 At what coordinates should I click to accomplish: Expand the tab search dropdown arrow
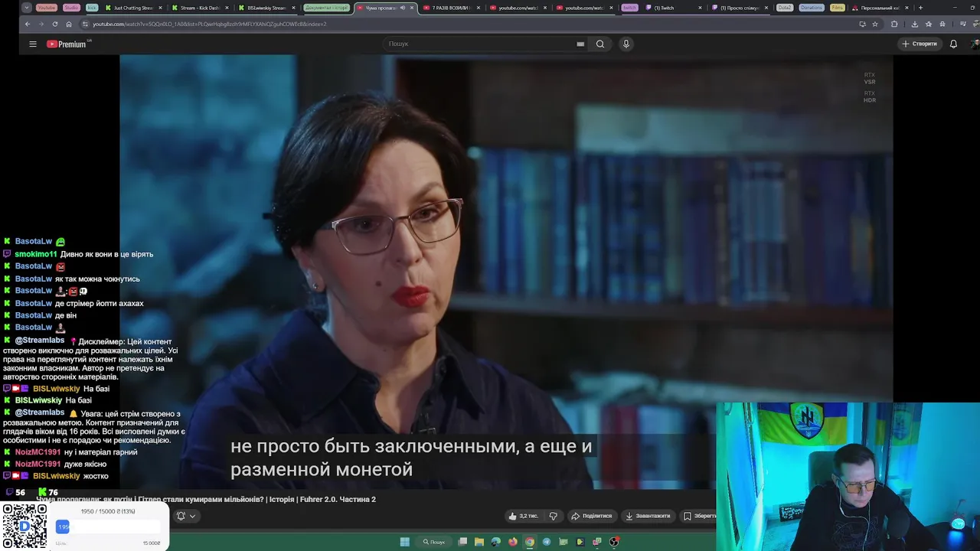click(x=27, y=8)
